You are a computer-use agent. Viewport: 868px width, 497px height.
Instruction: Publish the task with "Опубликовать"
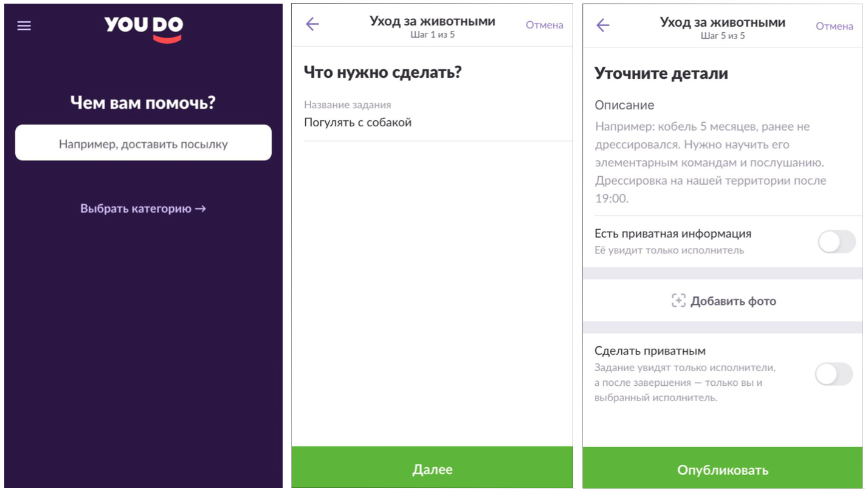(723, 470)
